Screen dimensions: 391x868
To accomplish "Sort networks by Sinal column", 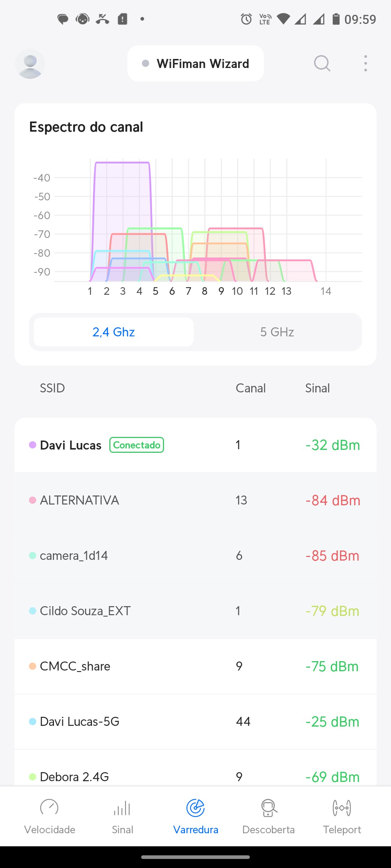I will pos(318,388).
